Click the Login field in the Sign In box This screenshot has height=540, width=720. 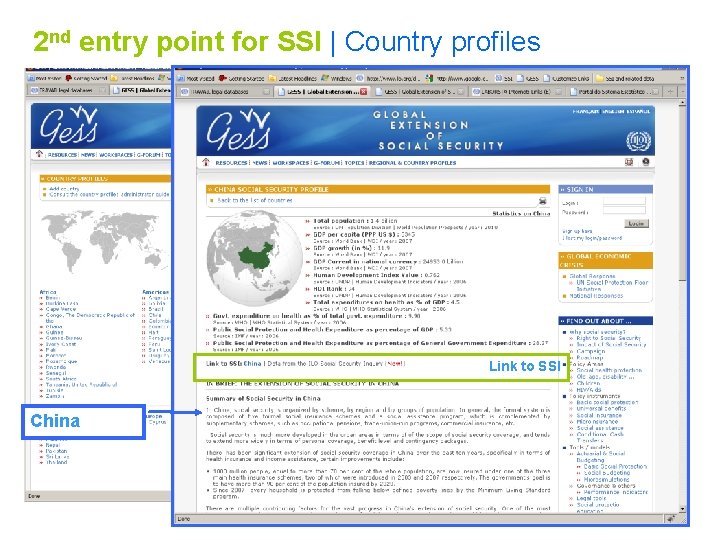tap(624, 202)
